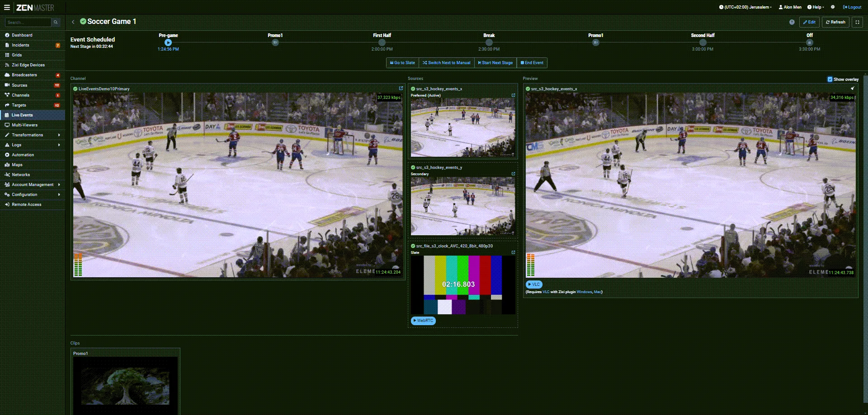Viewport: 868px width, 415px height.
Task: Open Maps in the sidebar
Action: click(33, 165)
